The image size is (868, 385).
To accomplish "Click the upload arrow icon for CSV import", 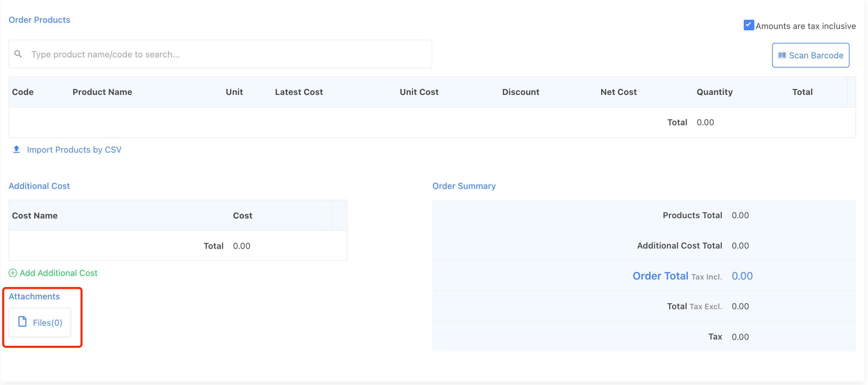I will click(x=16, y=149).
